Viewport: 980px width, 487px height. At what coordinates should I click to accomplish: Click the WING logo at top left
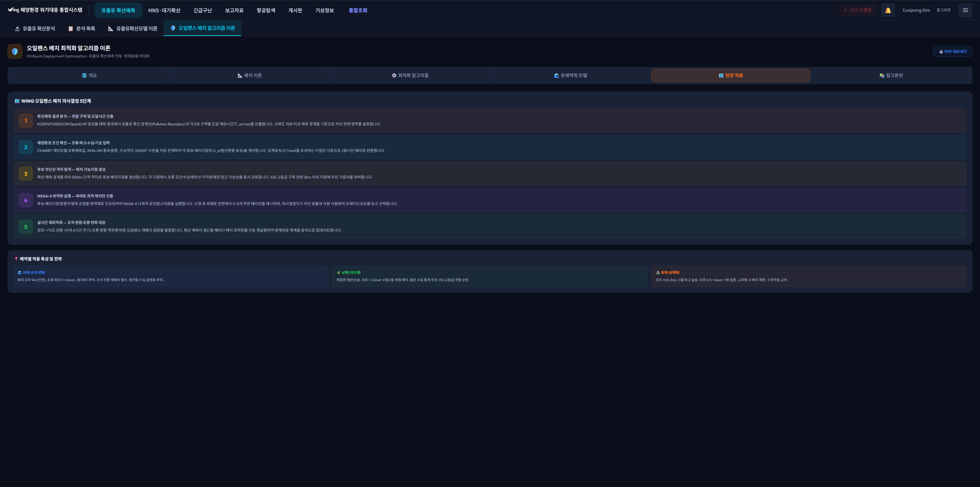click(13, 10)
